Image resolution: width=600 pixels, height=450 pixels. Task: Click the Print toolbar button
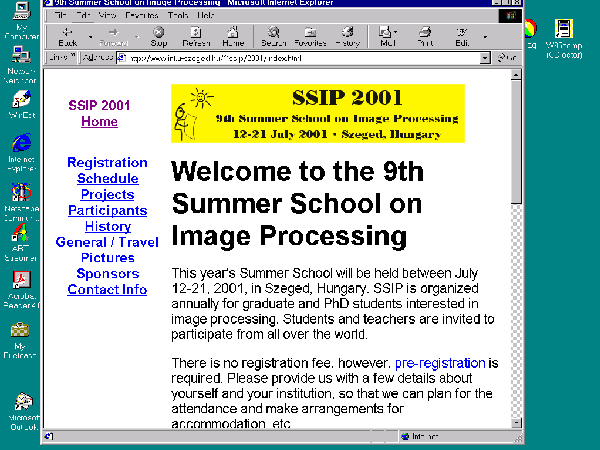[x=425, y=37]
